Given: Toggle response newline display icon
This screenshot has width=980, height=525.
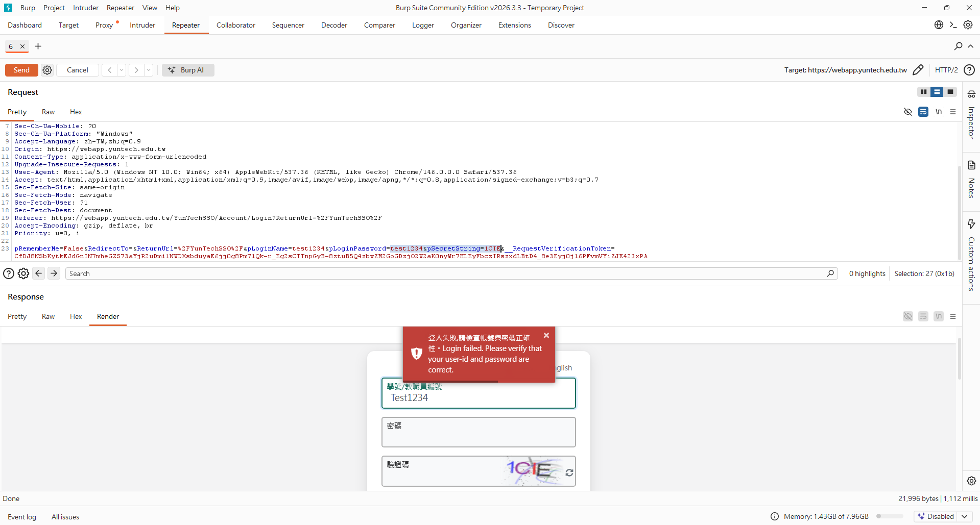Looking at the screenshot, I should click(x=938, y=316).
